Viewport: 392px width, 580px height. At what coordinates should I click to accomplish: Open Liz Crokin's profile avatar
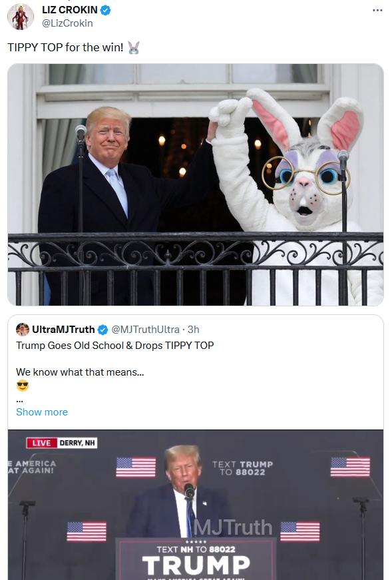point(21,17)
